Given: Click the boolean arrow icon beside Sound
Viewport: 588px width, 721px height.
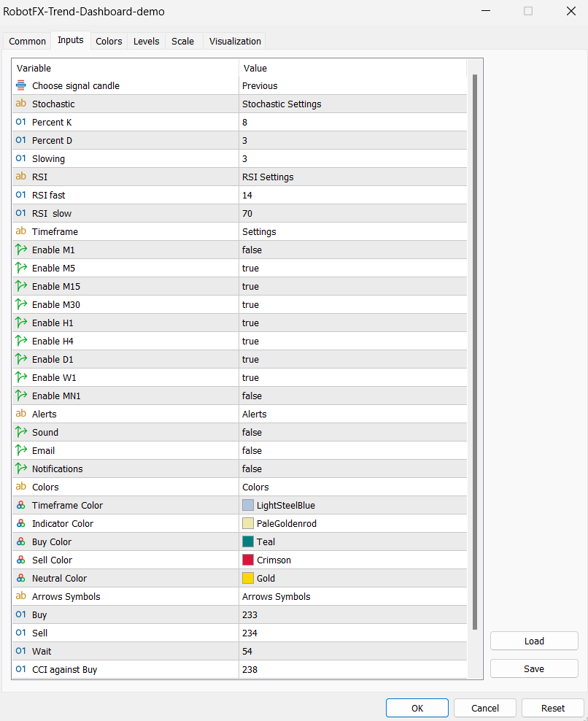Looking at the screenshot, I should pos(20,432).
